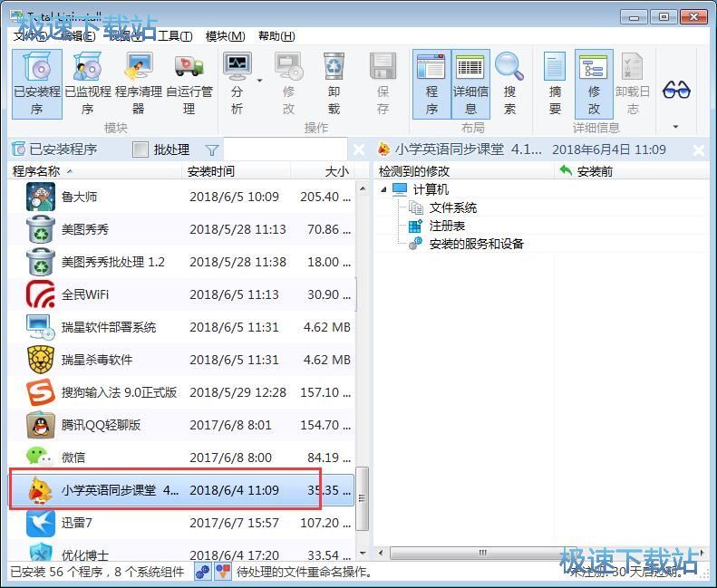
Task: Click the glasses view icon
Action: tap(676, 90)
